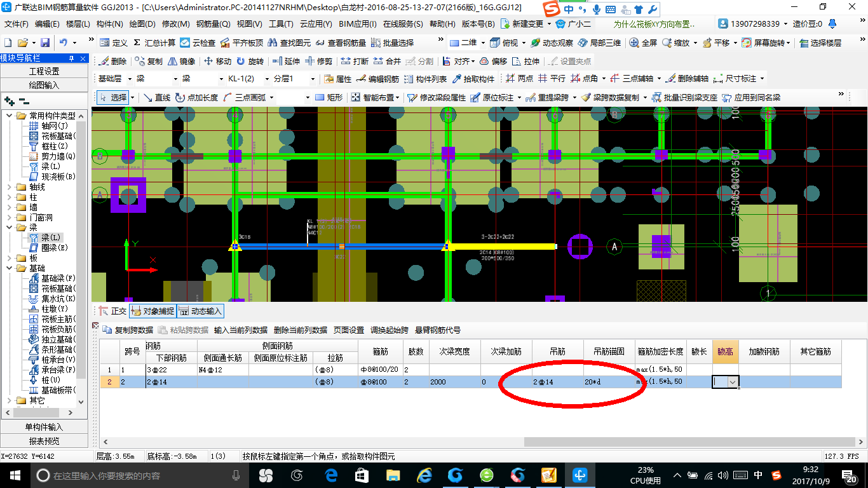Select 移动 move tool
The width and height of the screenshot is (868, 488).
pyautogui.click(x=217, y=61)
